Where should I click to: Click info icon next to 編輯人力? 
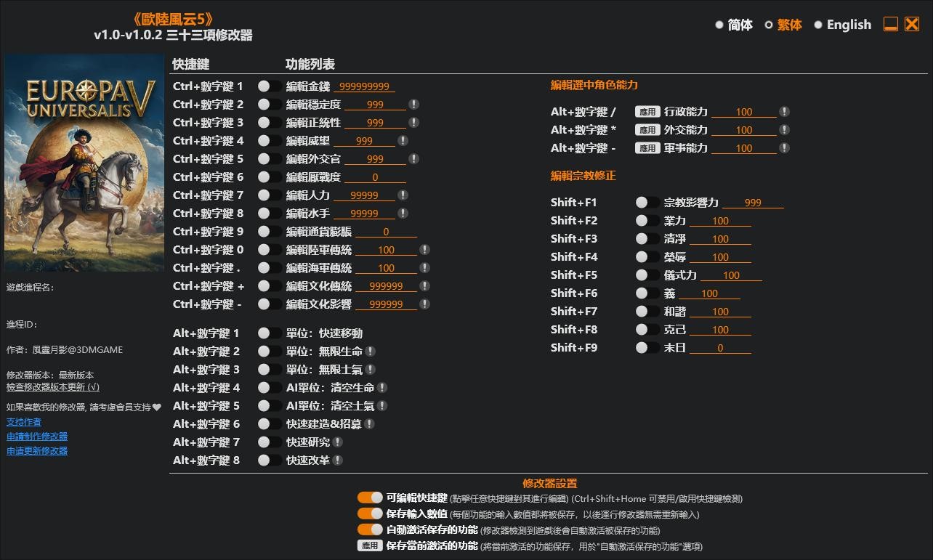click(403, 195)
